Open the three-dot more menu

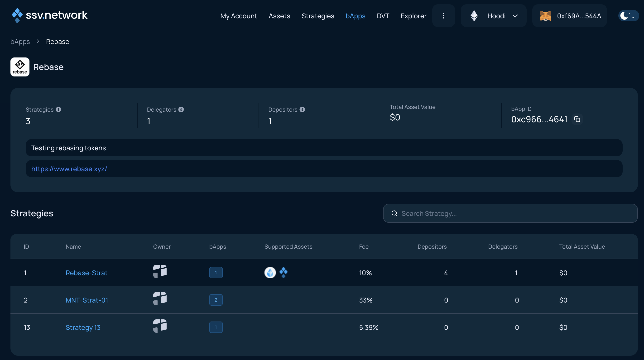click(443, 16)
